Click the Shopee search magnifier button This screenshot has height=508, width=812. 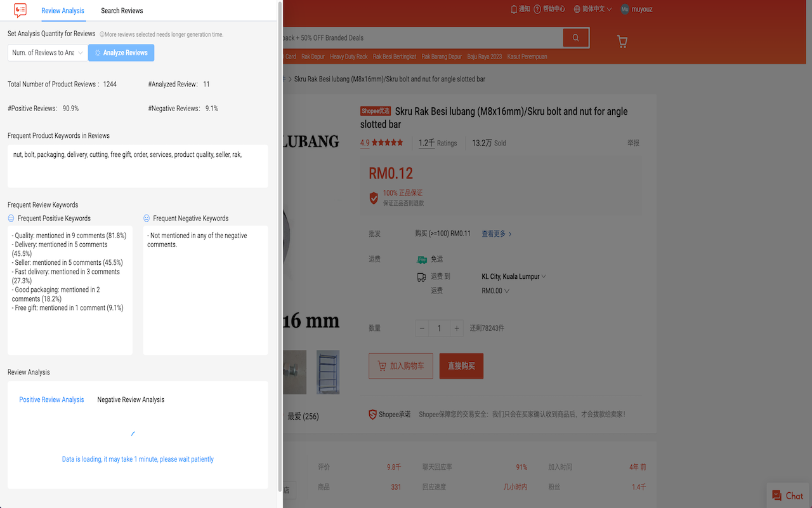tap(575, 37)
